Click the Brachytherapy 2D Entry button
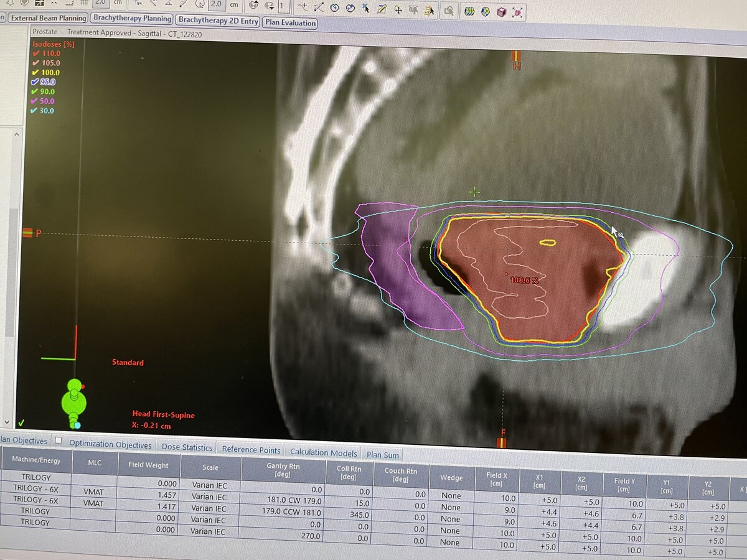The image size is (747, 560). pos(218,21)
